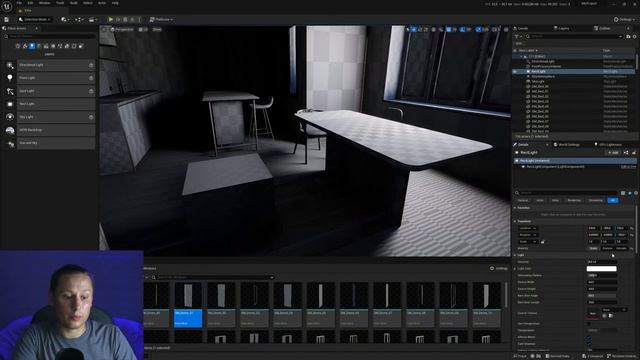Collapse the Transform section
640x360 pixels.
tap(515, 221)
